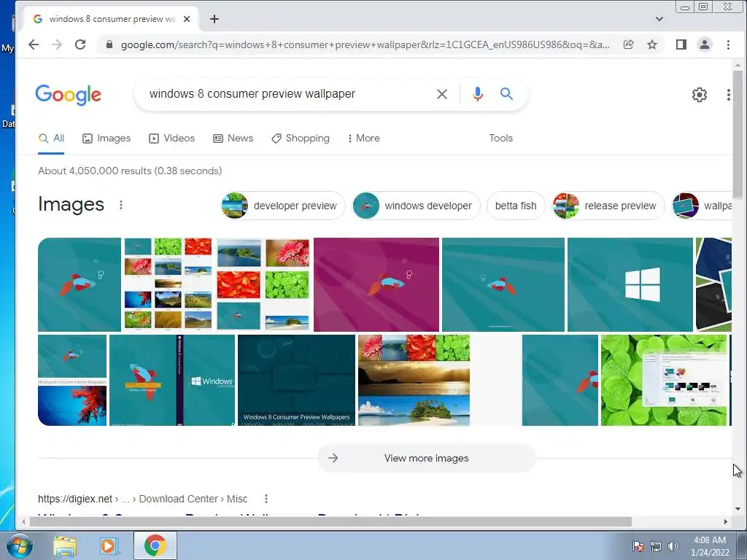The height and width of the screenshot is (560, 747).
Task: Click the browser forward arrow
Action: 57,44
